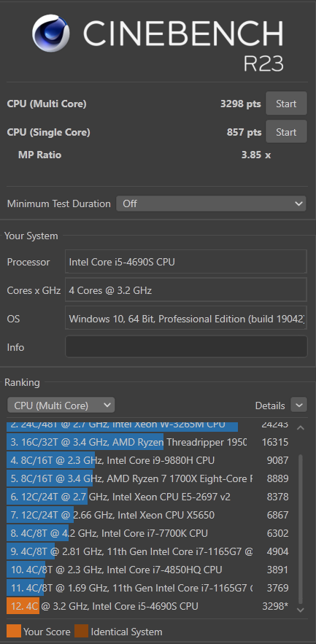Select the Intel Xeon X5650 ranking row
Image resolution: width=316 pixels, height=644 pixels.
(148, 515)
